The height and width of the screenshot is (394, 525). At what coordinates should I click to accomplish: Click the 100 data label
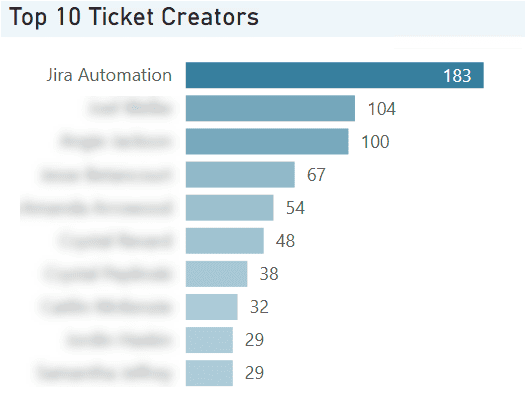[x=375, y=142]
